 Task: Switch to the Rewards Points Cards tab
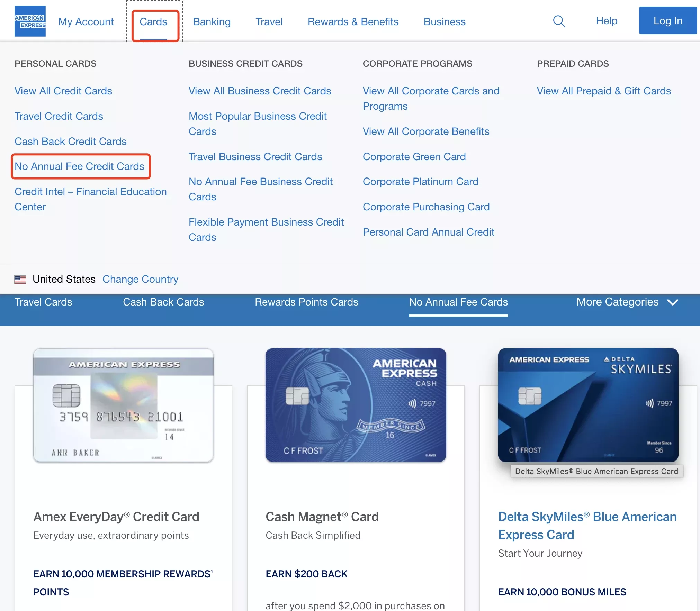306,302
